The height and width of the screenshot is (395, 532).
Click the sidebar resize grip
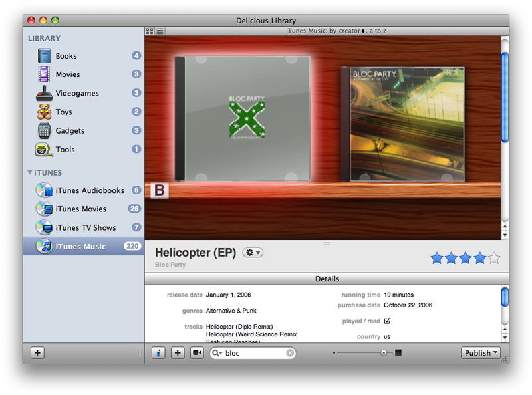tap(140, 353)
